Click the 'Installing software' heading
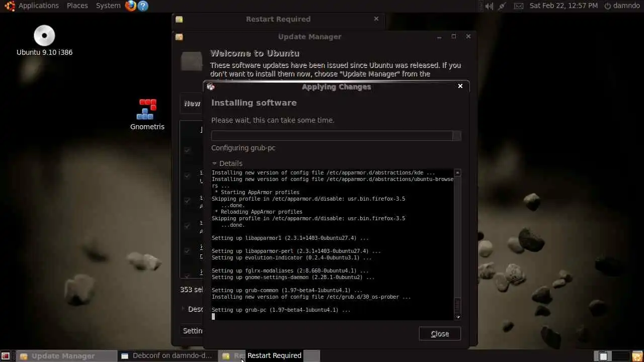 pyautogui.click(x=254, y=103)
